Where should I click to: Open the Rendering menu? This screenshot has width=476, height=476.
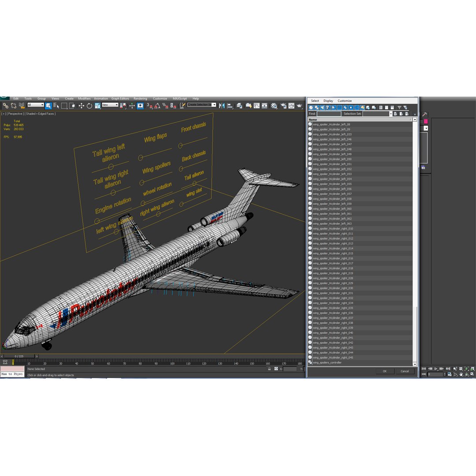[140, 99]
